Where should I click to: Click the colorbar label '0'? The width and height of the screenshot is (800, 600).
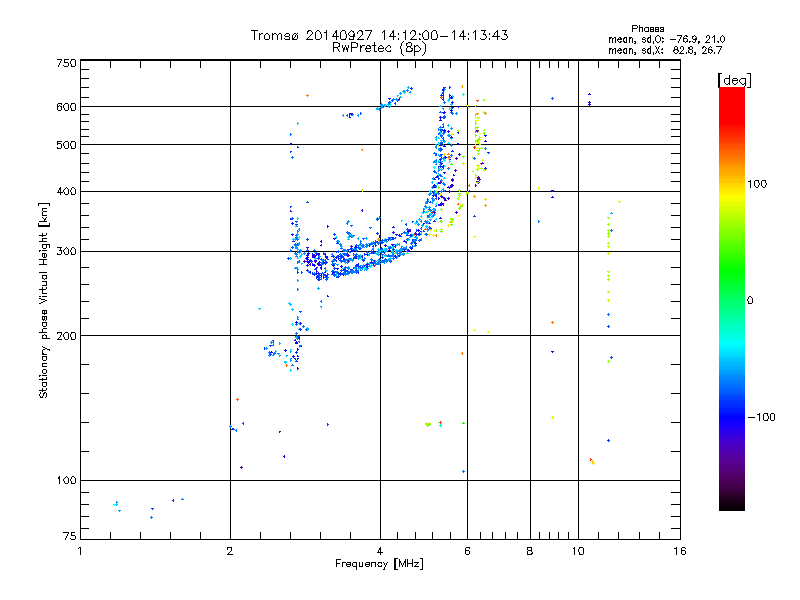[x=750, y=301]
